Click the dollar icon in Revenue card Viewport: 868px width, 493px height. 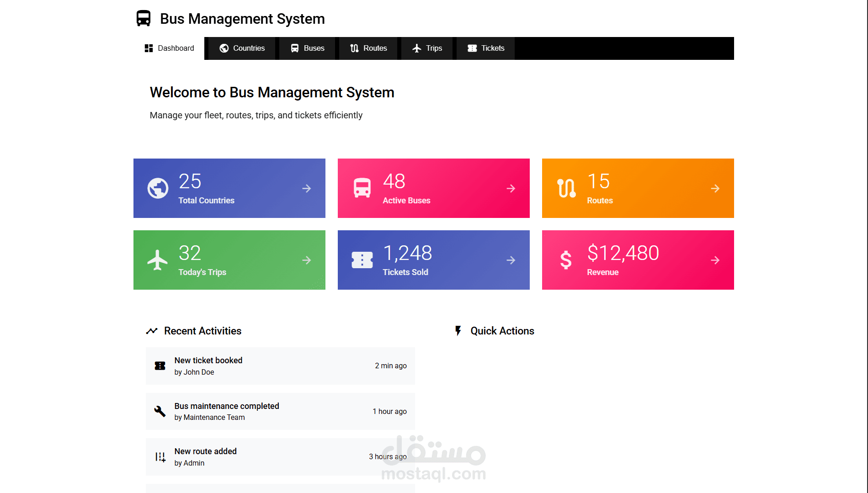(566, 260)
